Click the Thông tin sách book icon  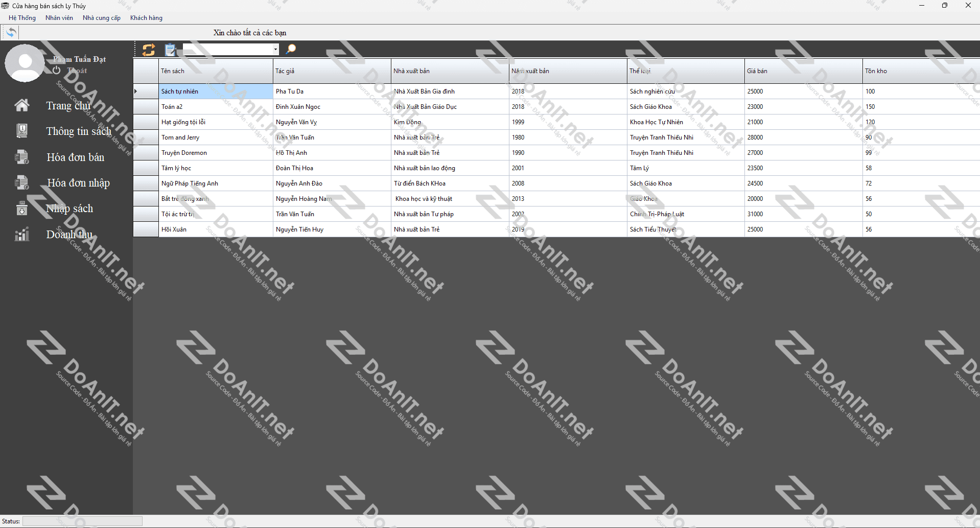point(21,131)
